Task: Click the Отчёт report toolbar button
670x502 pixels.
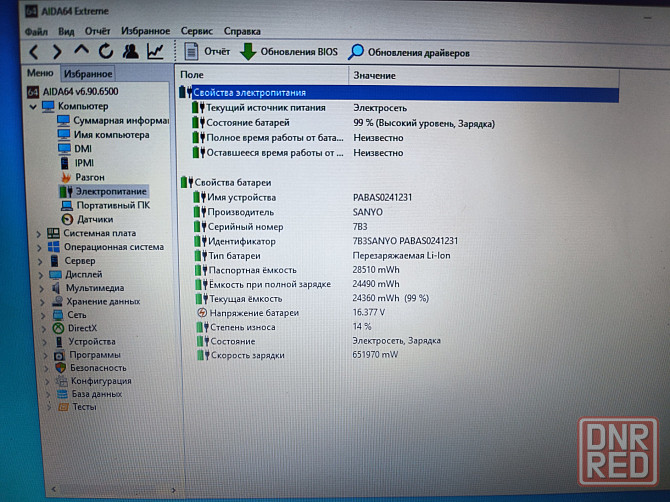Action: click(208, 51)
